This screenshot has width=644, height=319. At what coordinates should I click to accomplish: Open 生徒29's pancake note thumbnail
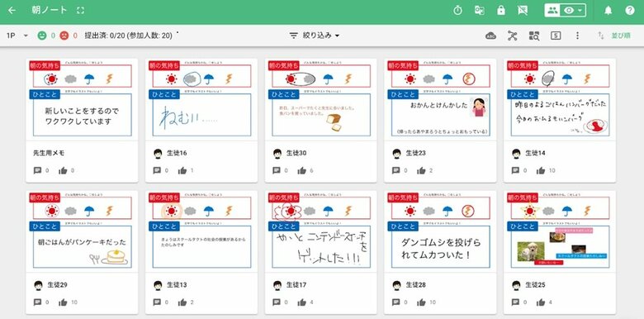tap(82, 231)
